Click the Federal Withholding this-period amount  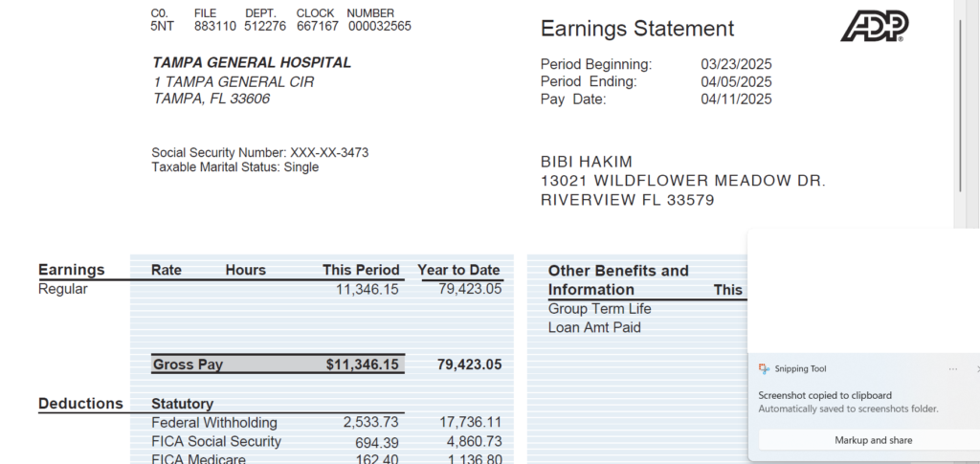click(x=370, y=423)
